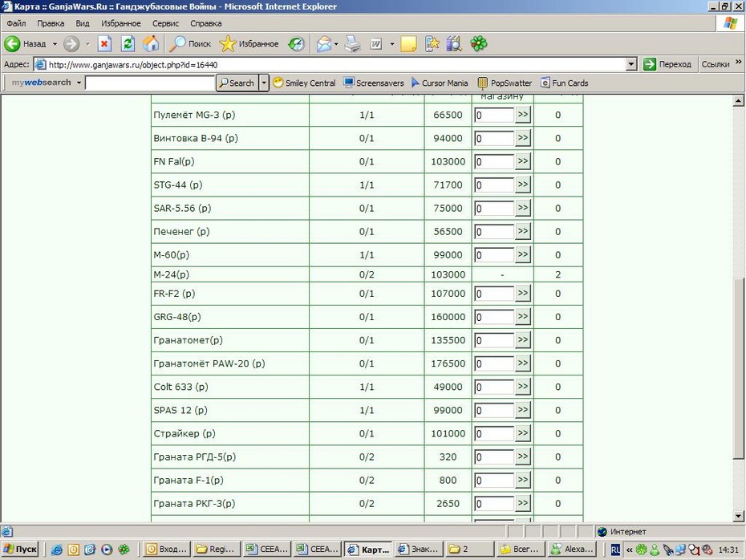Stop page loading with red X icon
746x560 pixels.
[104, 44]
